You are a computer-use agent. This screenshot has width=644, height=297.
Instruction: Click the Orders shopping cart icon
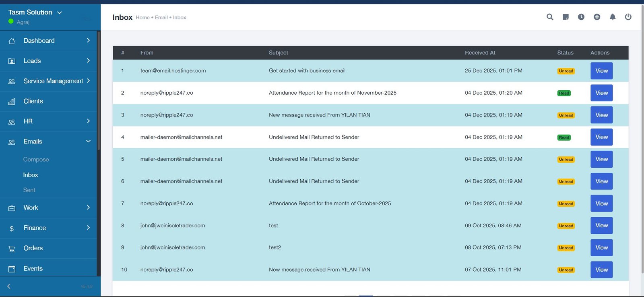[x=12, y=249]
